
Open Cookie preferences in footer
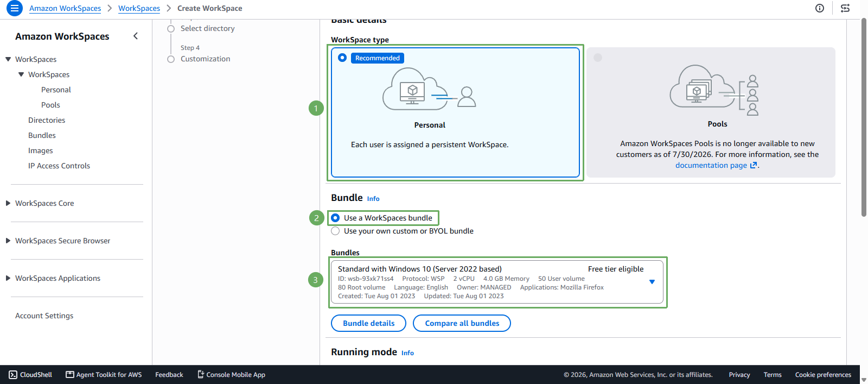823,375
